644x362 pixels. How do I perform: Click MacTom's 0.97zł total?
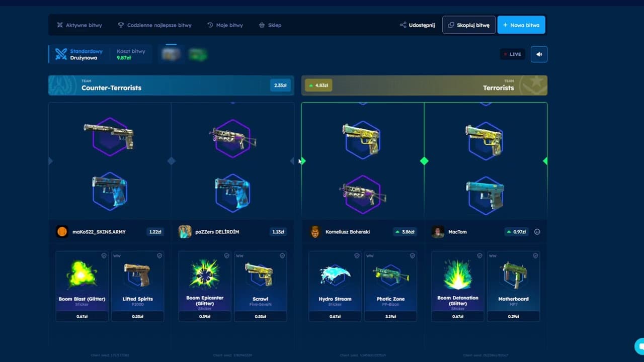click(517, 232)
